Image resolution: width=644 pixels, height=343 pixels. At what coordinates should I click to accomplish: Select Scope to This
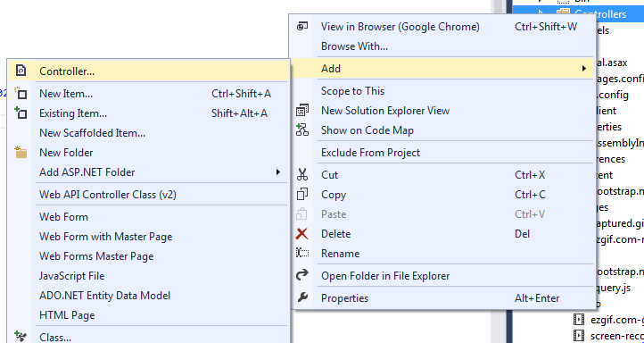click(442, 91)
